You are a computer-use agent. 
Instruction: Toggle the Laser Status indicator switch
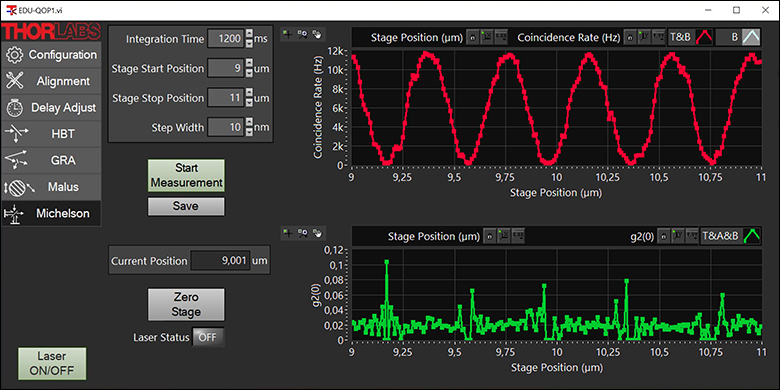(x=208, y=337)
